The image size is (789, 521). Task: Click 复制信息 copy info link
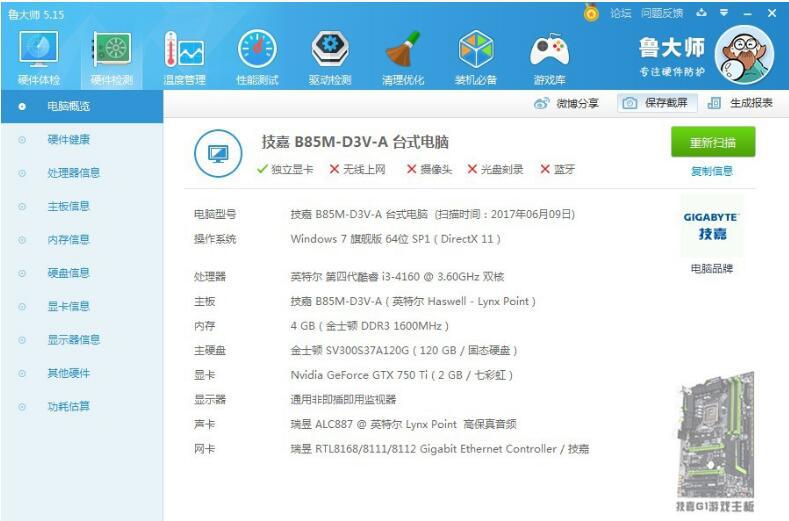[x=712, y=171]
